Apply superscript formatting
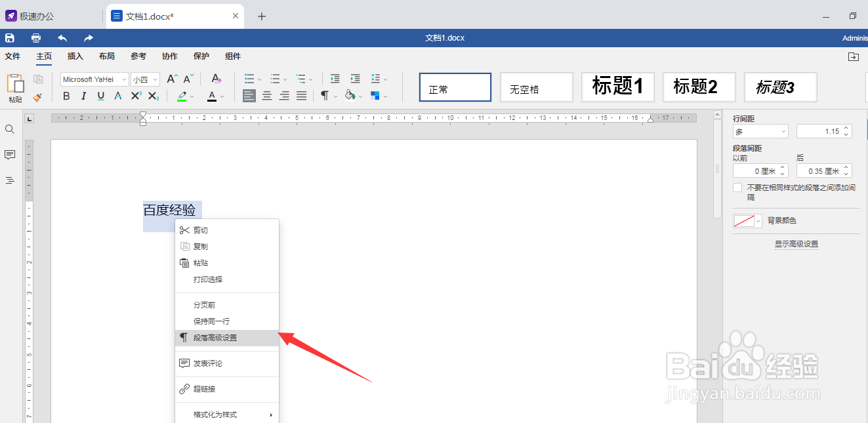This screenshot has height=423, width=868. [134, 96]
